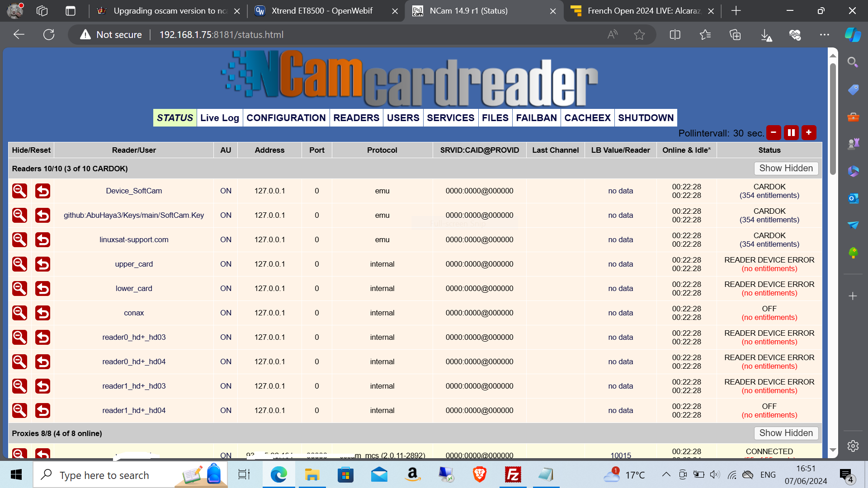
Task: Reset the upper_card reader
Action: (x=43, y=264)
